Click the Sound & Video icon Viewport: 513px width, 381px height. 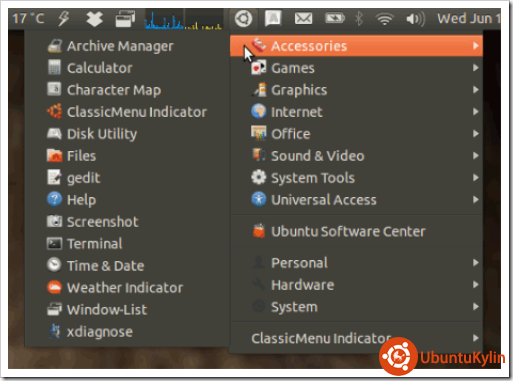tap(259, 155)
